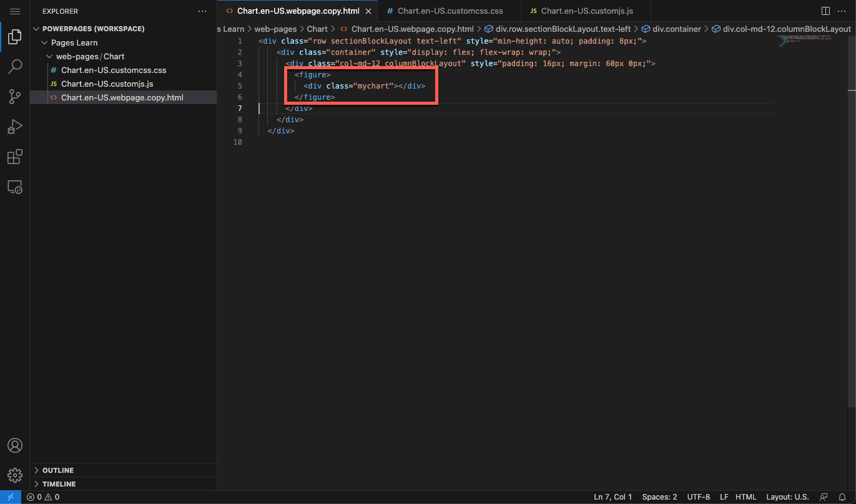Open Chart.en-US.customjs.js in the file tree

107,84
